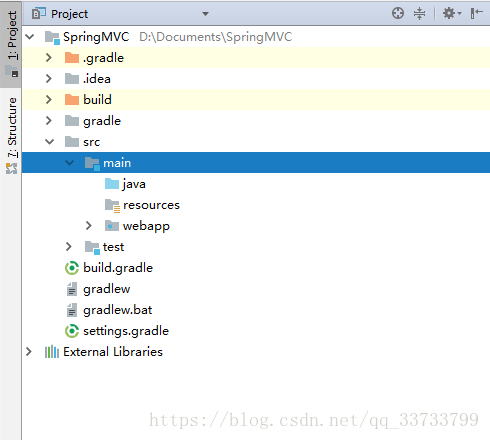Click the blue java source folder icon

coord(112,184)
